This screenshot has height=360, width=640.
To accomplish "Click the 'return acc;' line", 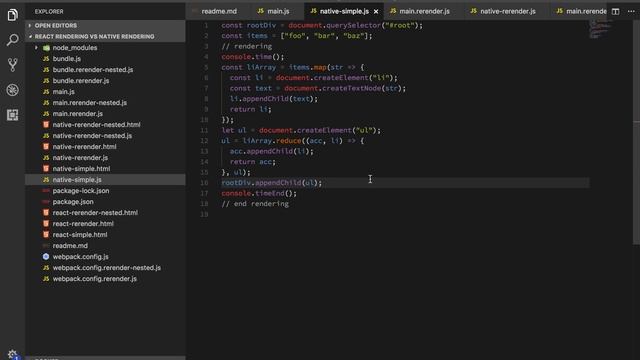I will (253, 162).
